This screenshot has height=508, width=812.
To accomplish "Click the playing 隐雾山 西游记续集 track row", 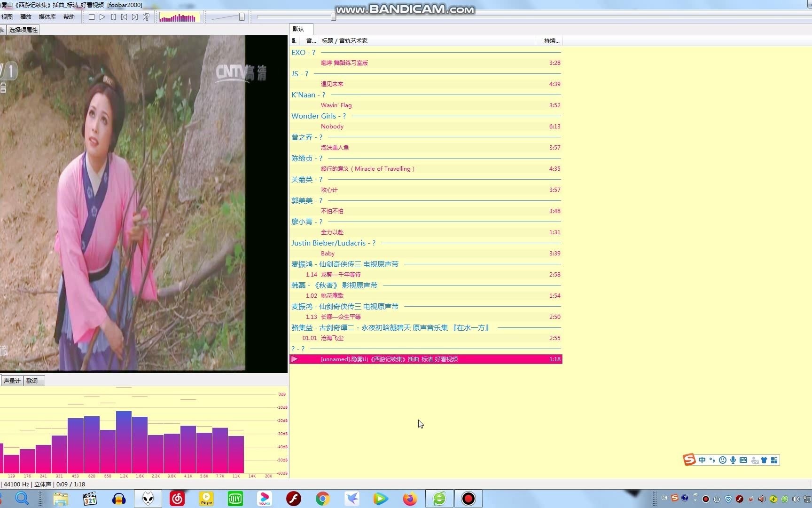I will (426, 359).
